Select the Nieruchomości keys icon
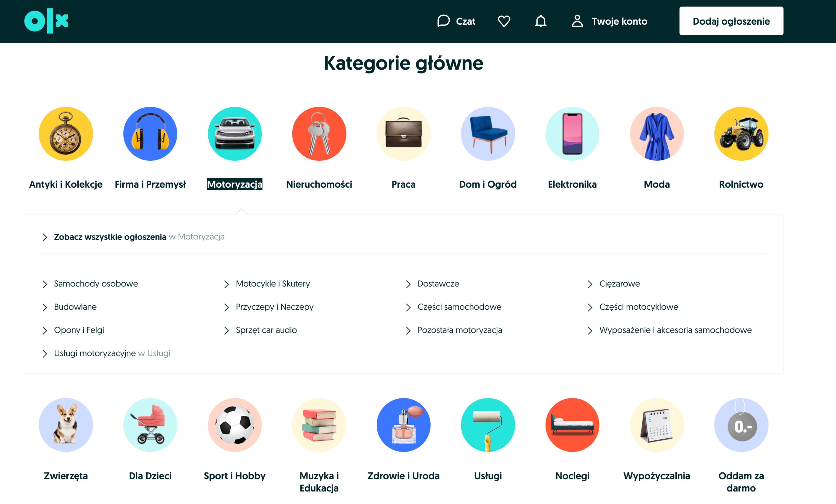This screenshot has width=836, height=504. click(319, 134)
